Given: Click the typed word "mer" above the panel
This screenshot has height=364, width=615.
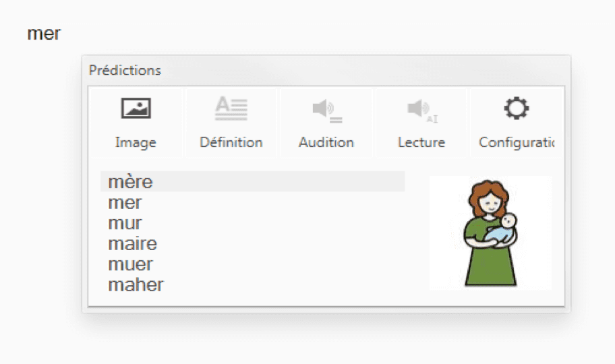Looking at the screenshot, I should 44,34.
